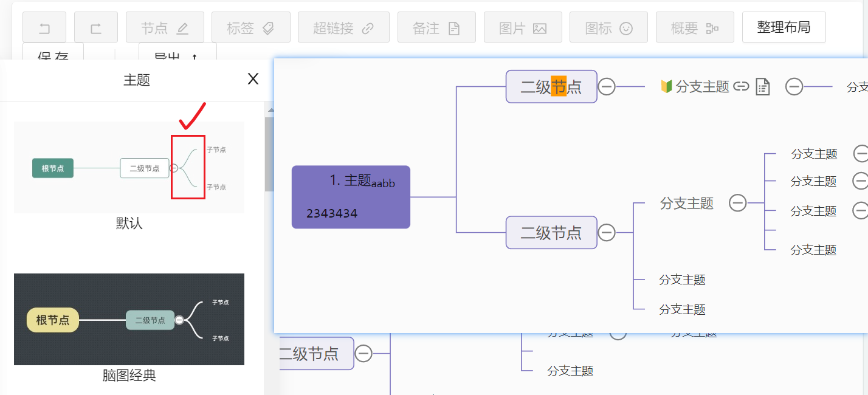The image size is (868, 395).
Task: Select the background canvas 二级节点
Action: point(316,353)
